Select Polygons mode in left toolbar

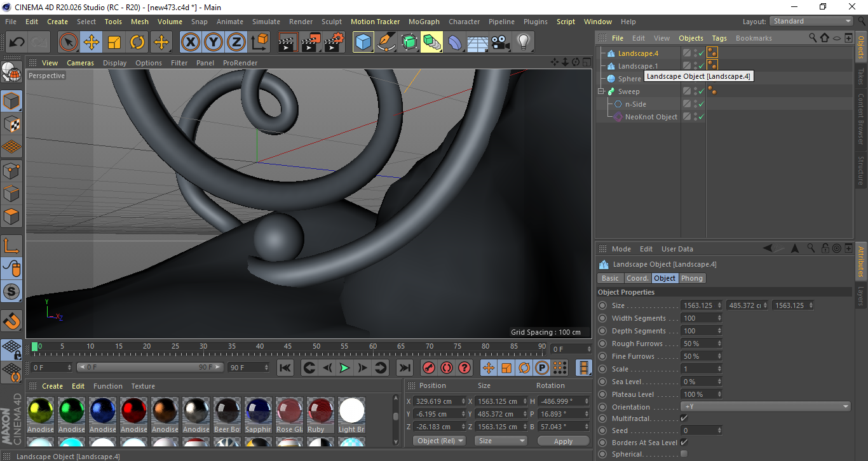point(11,216)
